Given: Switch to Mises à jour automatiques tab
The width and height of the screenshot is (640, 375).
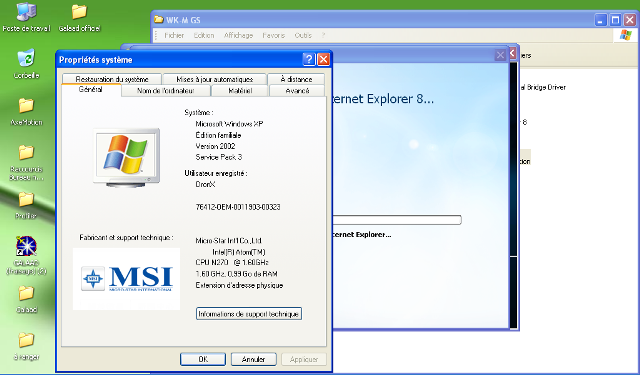Looking at the screenshot, I should pos(215,79).
